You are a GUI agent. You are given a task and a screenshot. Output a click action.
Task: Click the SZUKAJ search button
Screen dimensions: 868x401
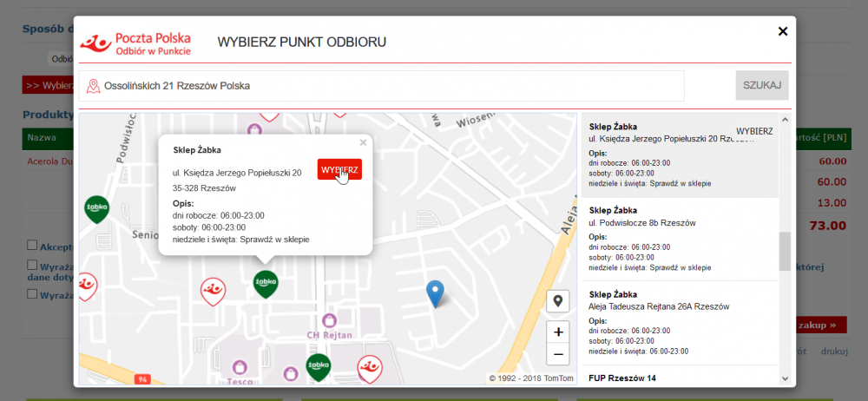click(762, 85)
